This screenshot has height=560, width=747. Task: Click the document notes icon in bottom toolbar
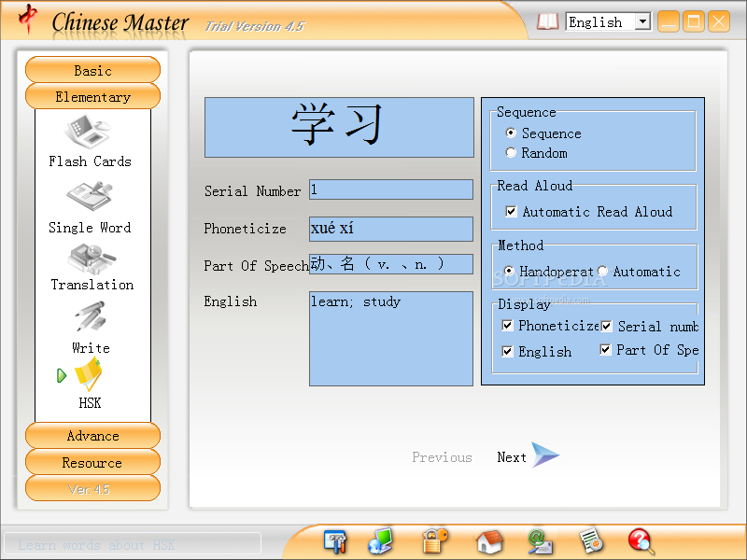point(591,541)
